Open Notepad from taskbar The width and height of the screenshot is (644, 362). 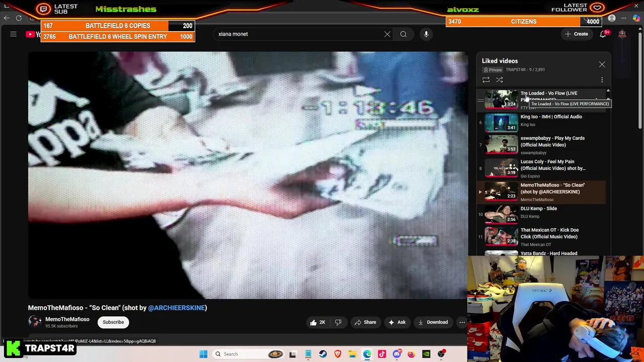[308, 354]
